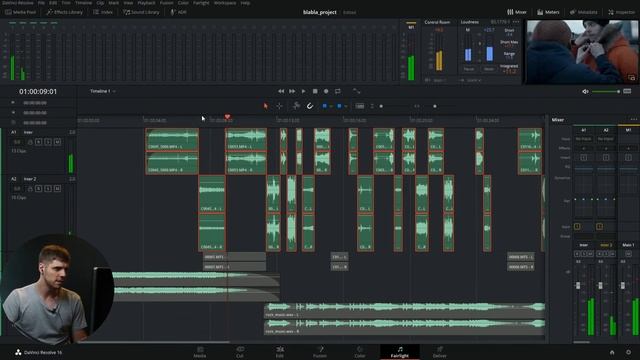This screenshot has height=360, width=640.
Task: Toggle the Meters panel button
Action: 548,12
